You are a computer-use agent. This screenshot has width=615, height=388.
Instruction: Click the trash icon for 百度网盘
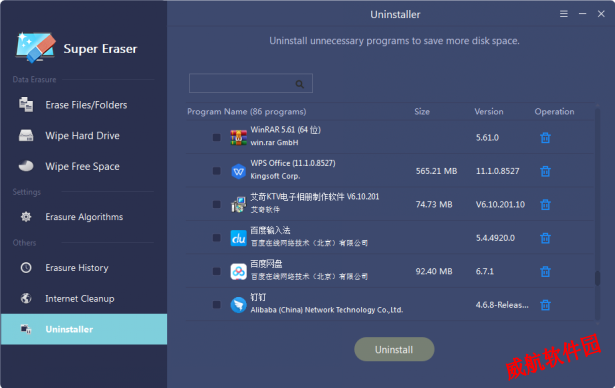pos(545,271)
